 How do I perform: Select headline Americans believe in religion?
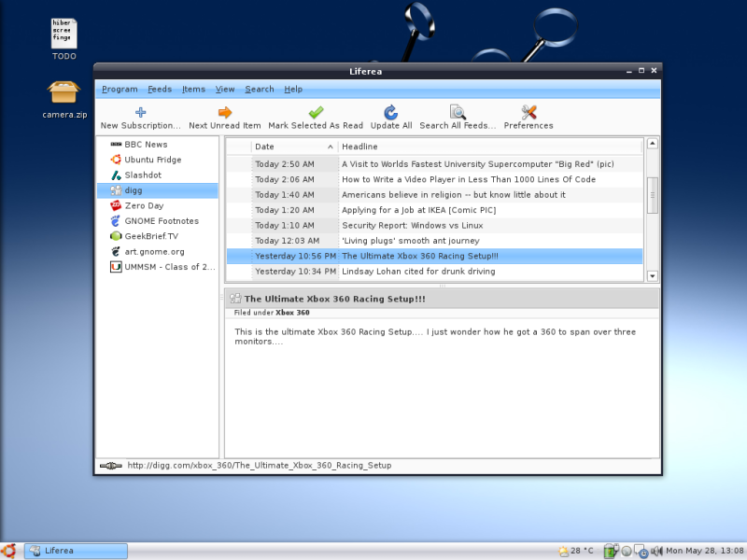454,195
